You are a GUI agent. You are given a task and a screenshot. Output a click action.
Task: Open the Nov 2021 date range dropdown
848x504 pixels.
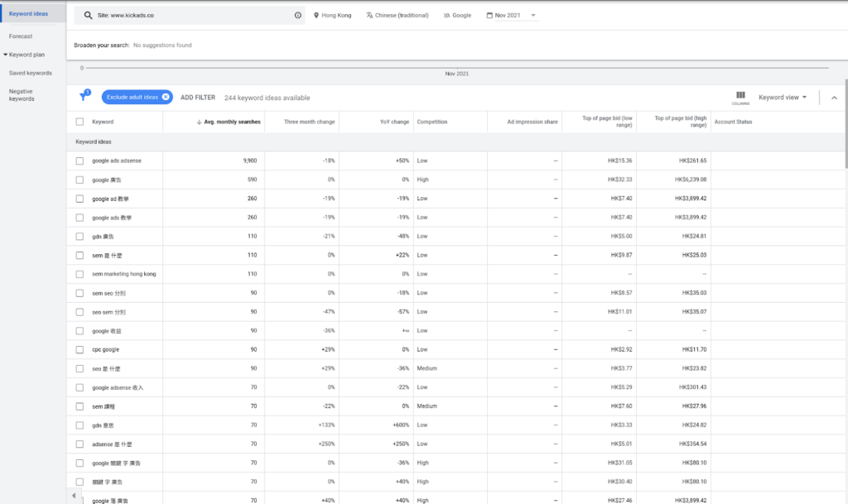[512, 15]
